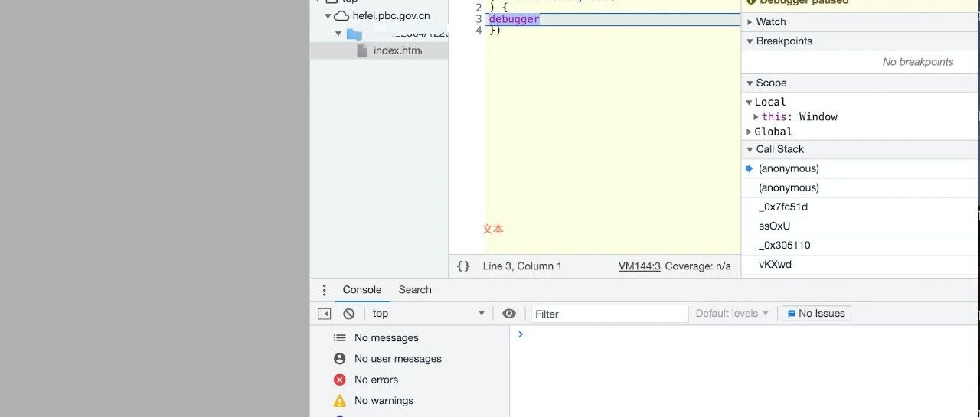Select the _0x305110 call frame
Image resolution: width=980 pixels, height=417 pixels.
tap(784, 245)
